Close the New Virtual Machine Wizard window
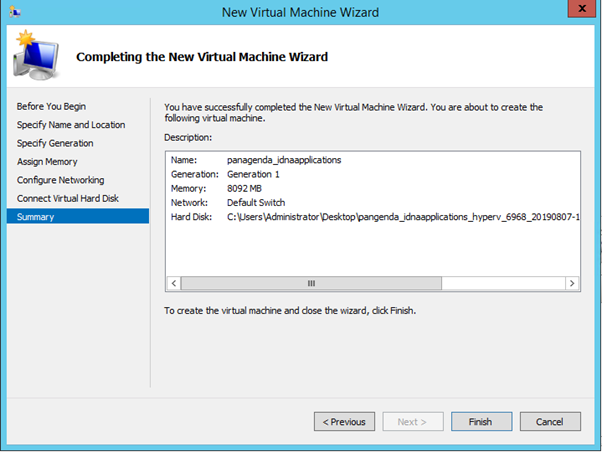 [576, 11]
